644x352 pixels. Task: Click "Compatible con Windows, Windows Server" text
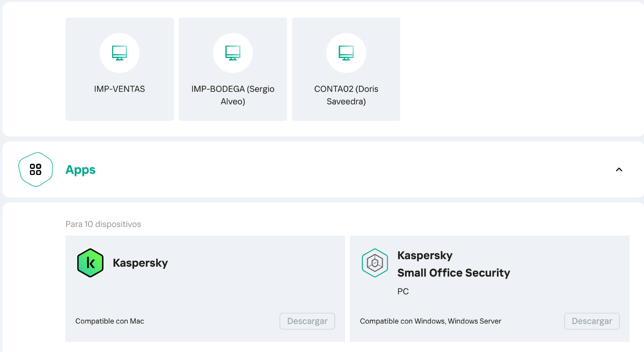pos(430,321)
